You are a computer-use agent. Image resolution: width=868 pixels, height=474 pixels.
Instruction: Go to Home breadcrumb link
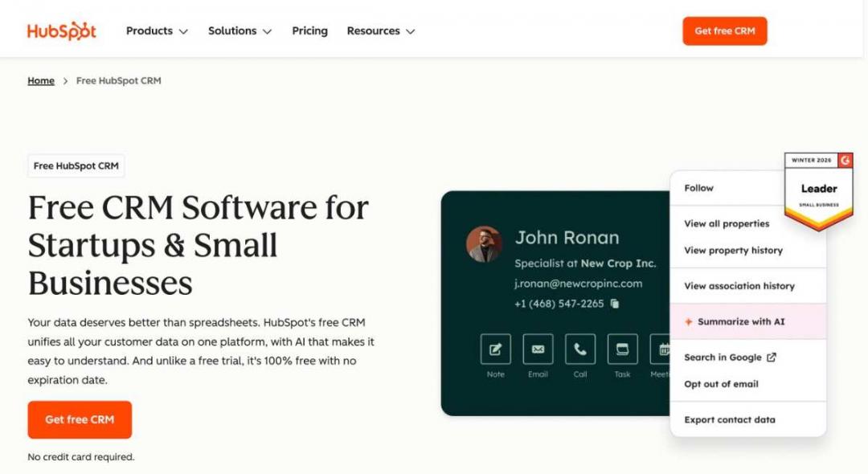pos(41,81)
